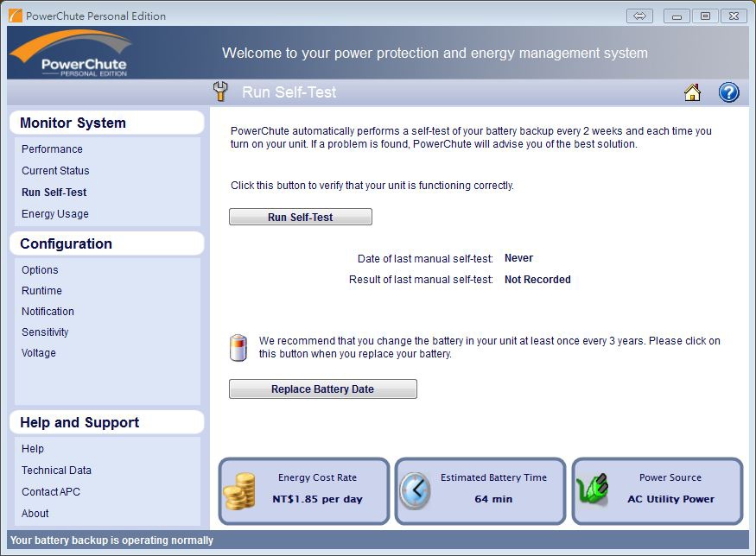Open Technical Data page

point(56,471)
